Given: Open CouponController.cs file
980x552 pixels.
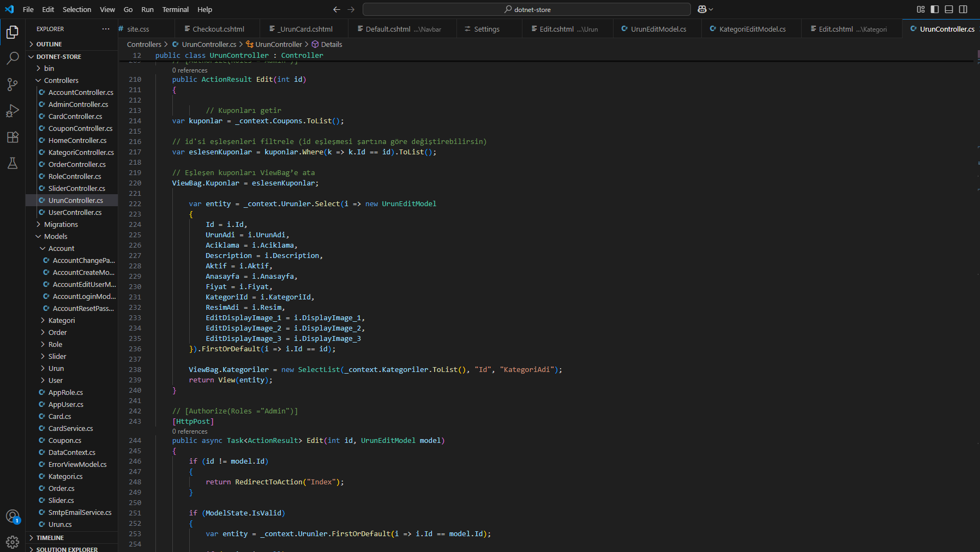Looking at the screenshot, I should click(x=71, y=128).
